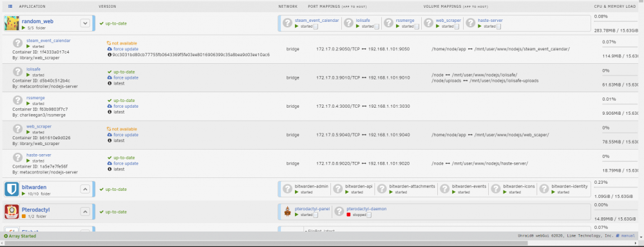Click bitwarden-identity question-mark icon

point(544,189)
